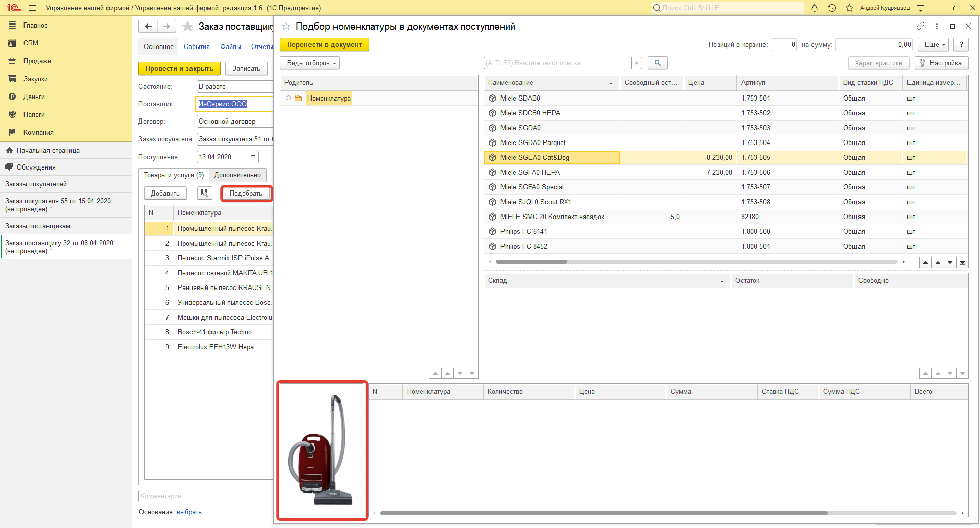Move up one item in nomenclature list

pyautogui.click(x=938, y=262)
